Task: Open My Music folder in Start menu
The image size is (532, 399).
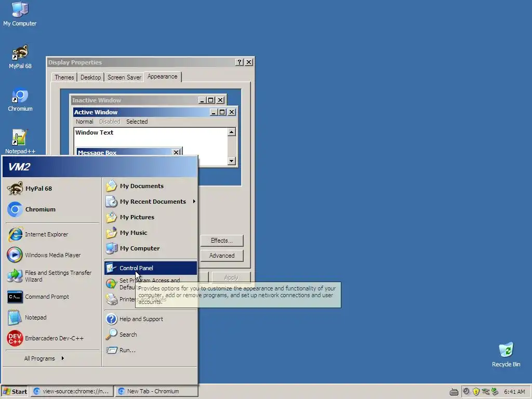Action: click(151, 233)
